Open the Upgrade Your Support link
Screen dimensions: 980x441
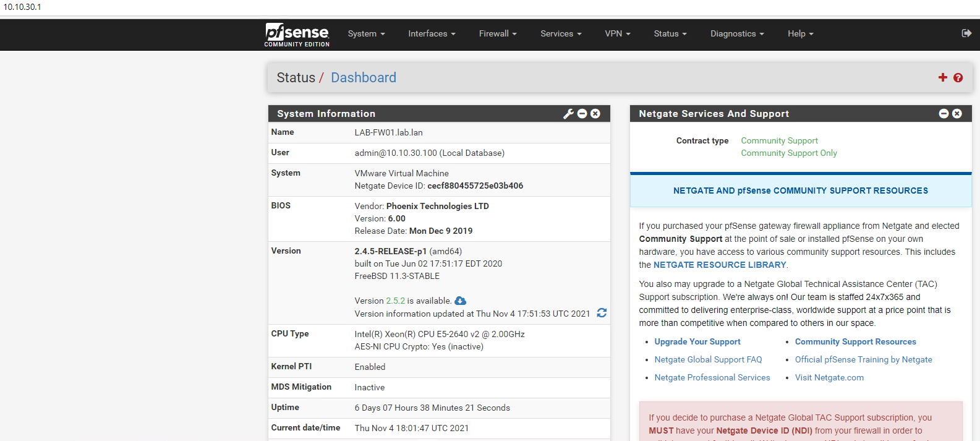(697, 341)
